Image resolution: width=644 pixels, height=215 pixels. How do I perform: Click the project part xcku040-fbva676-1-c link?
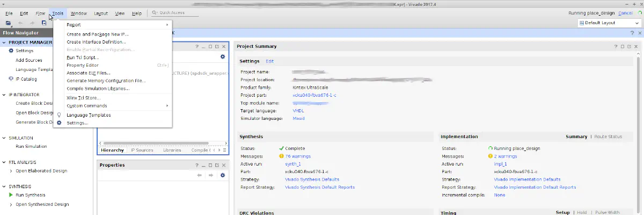[314, 95]
